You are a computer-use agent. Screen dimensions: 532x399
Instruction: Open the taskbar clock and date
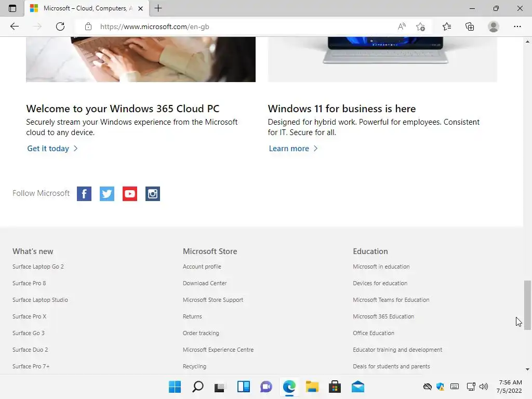click(510, 387)
